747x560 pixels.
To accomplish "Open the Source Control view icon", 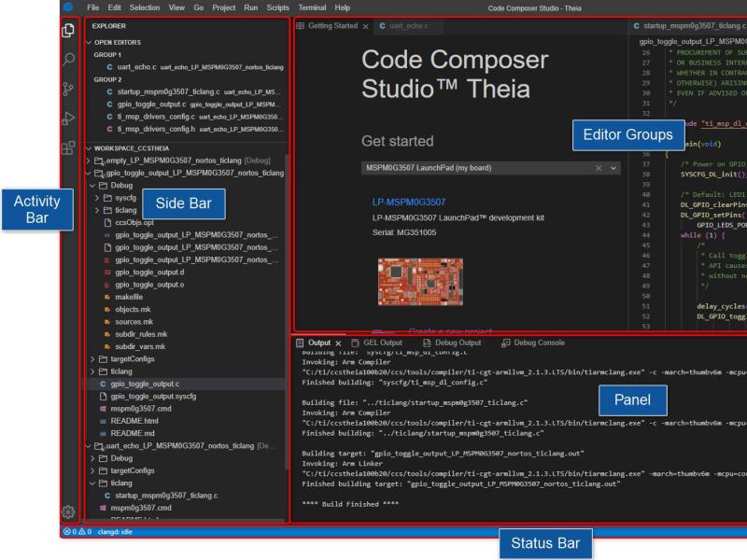I will click(68, 89).
